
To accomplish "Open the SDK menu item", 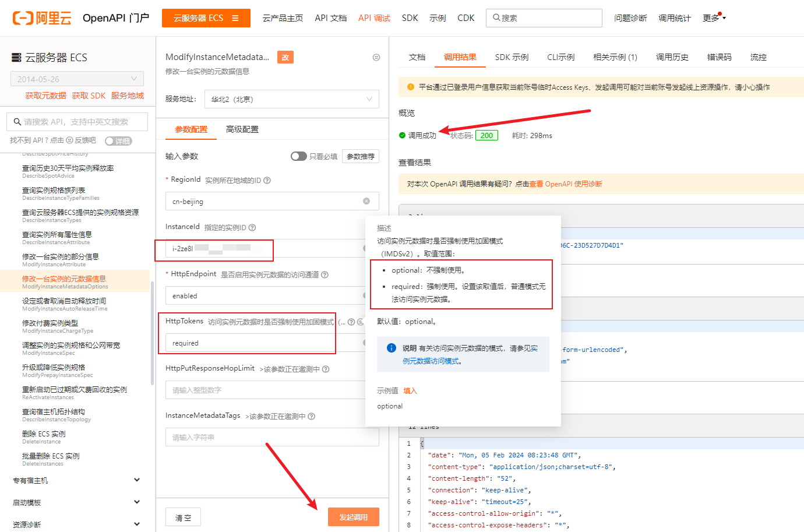I will (410, 18).
